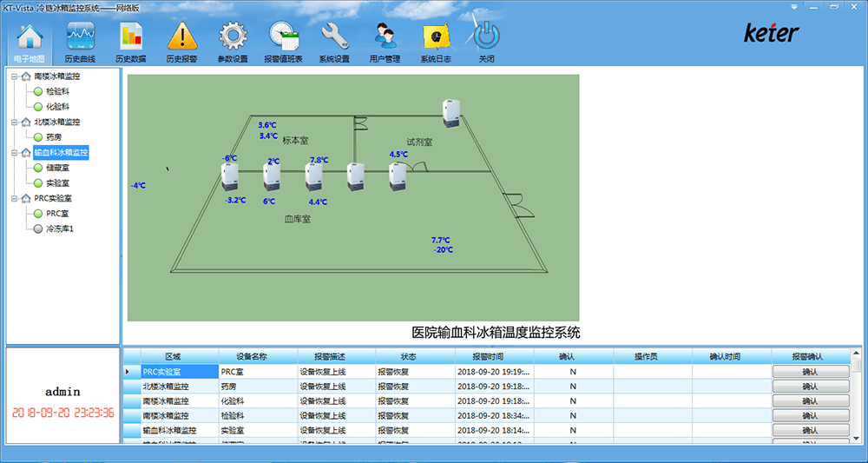The height and width of the screenshot is (463, 868).
Task: Open the 历史数据 bar chart icon
Action: [131, 36]
